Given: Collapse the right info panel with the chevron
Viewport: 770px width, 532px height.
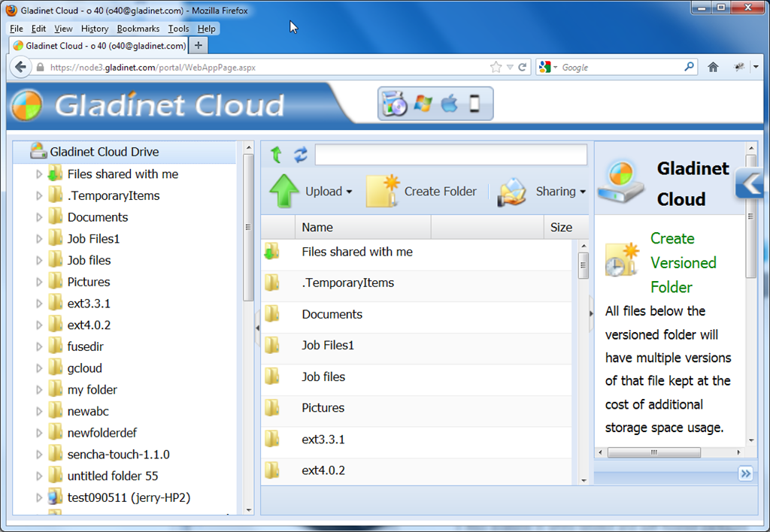Looking at the screenshot, I should [x=750, y=183].
